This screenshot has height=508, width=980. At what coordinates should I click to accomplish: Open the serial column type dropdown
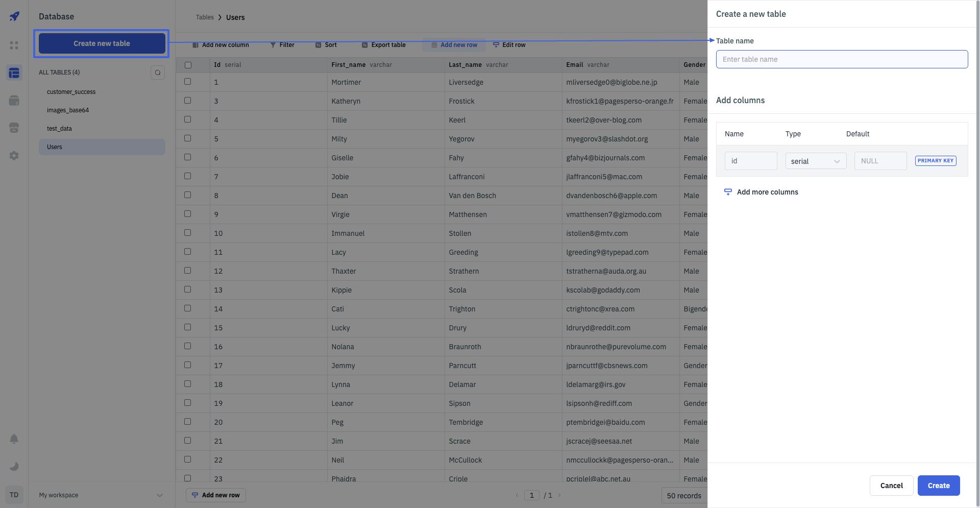pyautogui.click(x=815, y=161)
